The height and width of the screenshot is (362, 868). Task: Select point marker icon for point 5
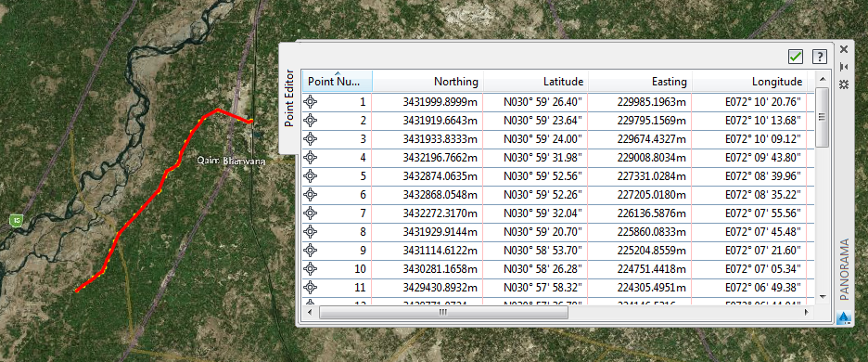(x=311, y=176)
